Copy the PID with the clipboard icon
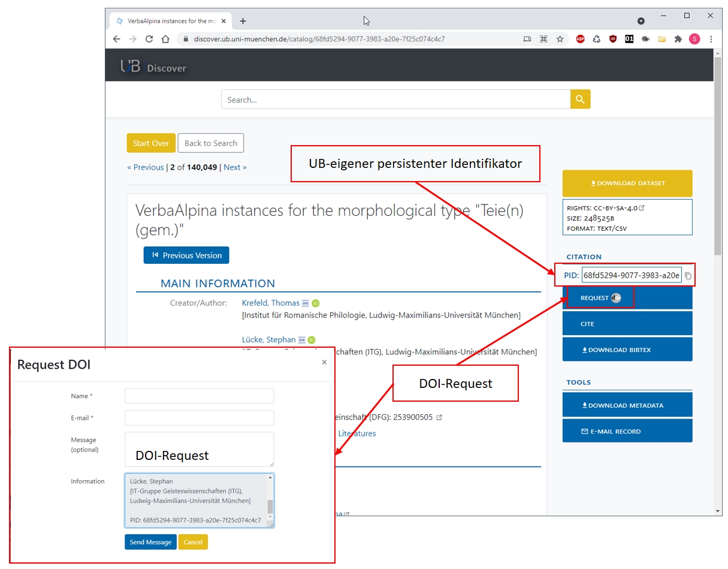The width and height of the screenshot is (728, 569). click(x=688, y=276)
